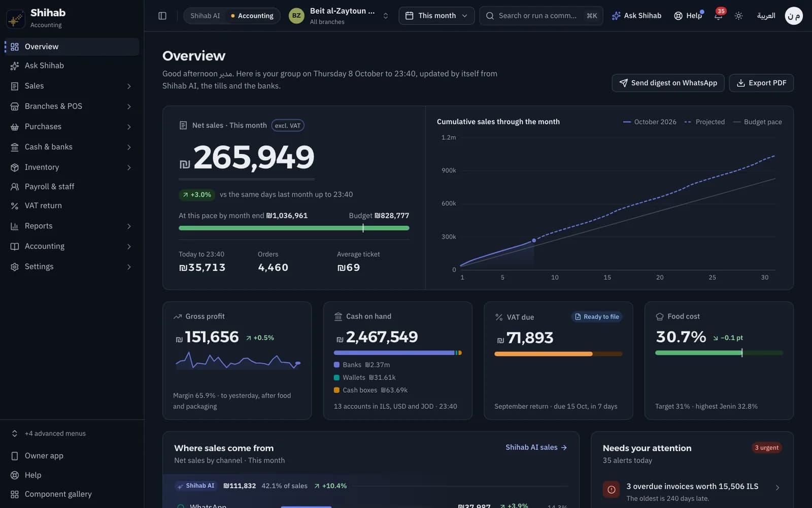The height and width of the screenshot is (508, 812).
Task: Click the net sales budget progress bar
Action: click(x=294, y=228)
